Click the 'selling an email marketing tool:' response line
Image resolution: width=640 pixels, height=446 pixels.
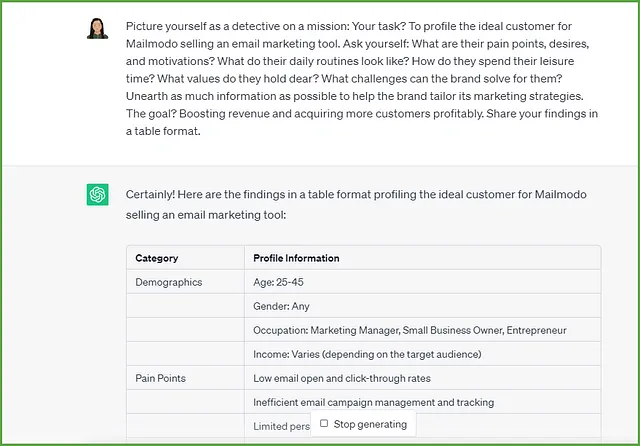pos(206,215)
